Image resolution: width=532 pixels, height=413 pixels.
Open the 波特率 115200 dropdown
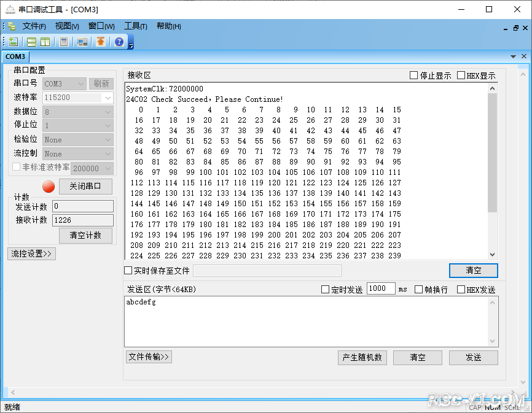coord(77,98)
